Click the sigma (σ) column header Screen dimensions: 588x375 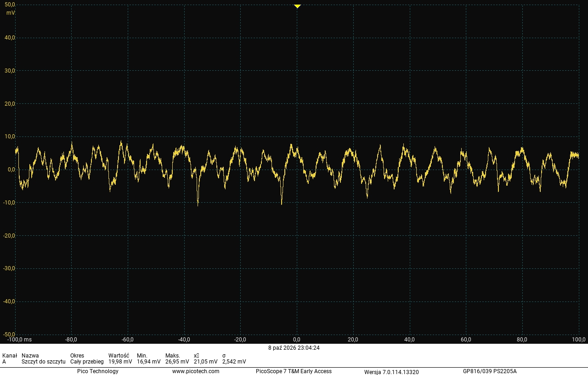pyautogui.click(x=224, y=356)
